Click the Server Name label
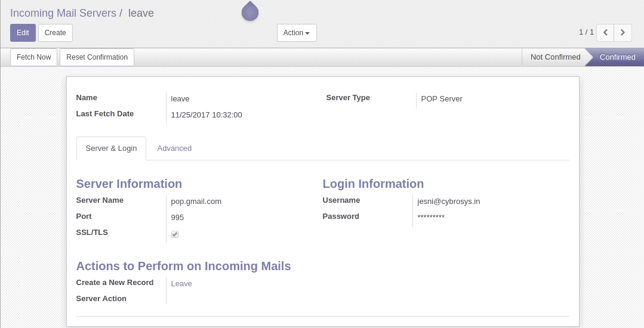The height and width of the screenshot is (328, 644). [x=100, y=200]
